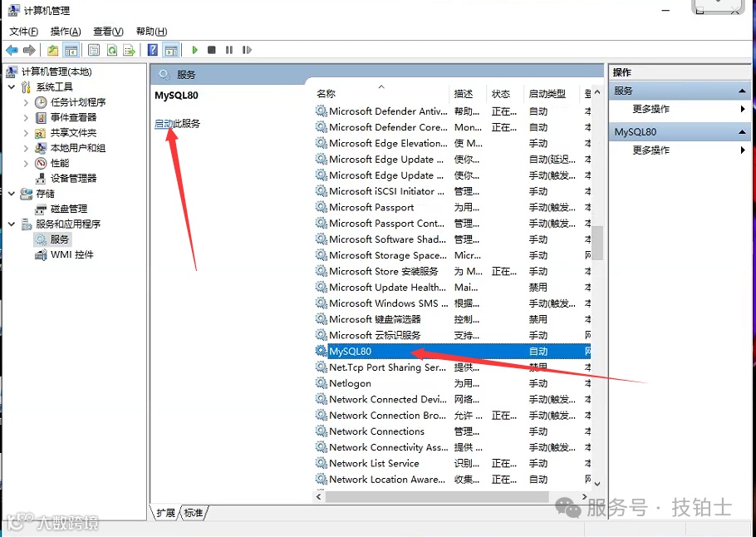Image resolution: width=756 pixels, height=537 pixels.
Task: Switch to the 标准 tab
Action: pyautogui.click(x=194, y=513)
